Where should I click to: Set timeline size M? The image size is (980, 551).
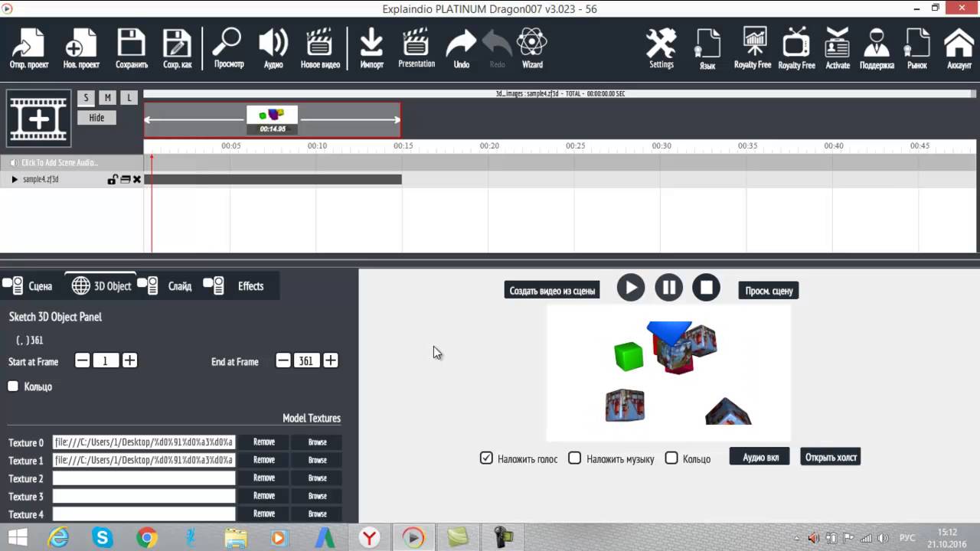point(108,98)
